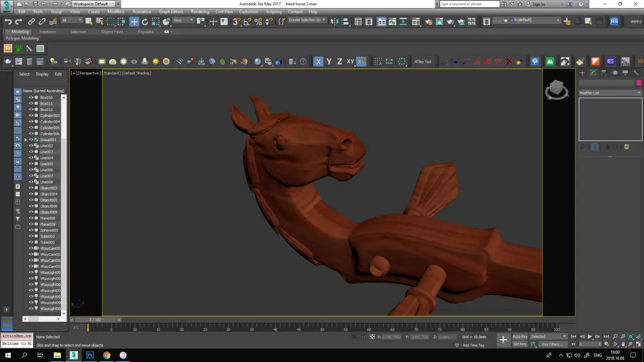Toggle visibility of Cylinder003
644x362 pixels.
(31, 116)
